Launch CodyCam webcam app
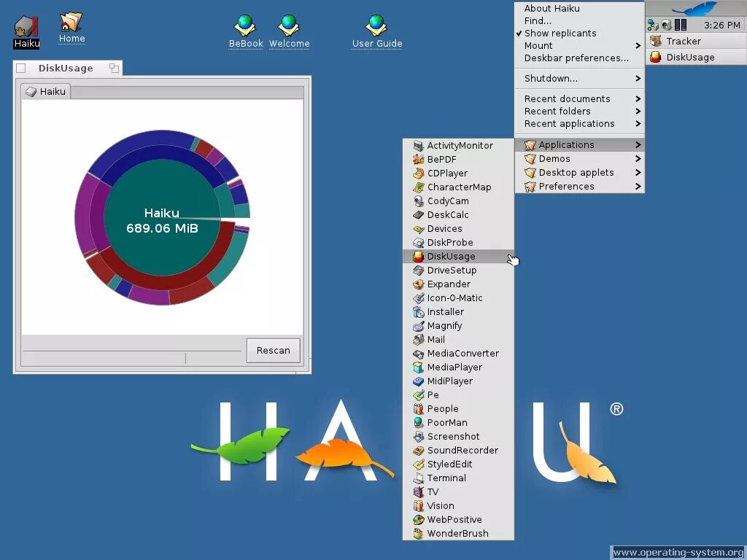Viewport: 747px width, 560px height. 458,201
